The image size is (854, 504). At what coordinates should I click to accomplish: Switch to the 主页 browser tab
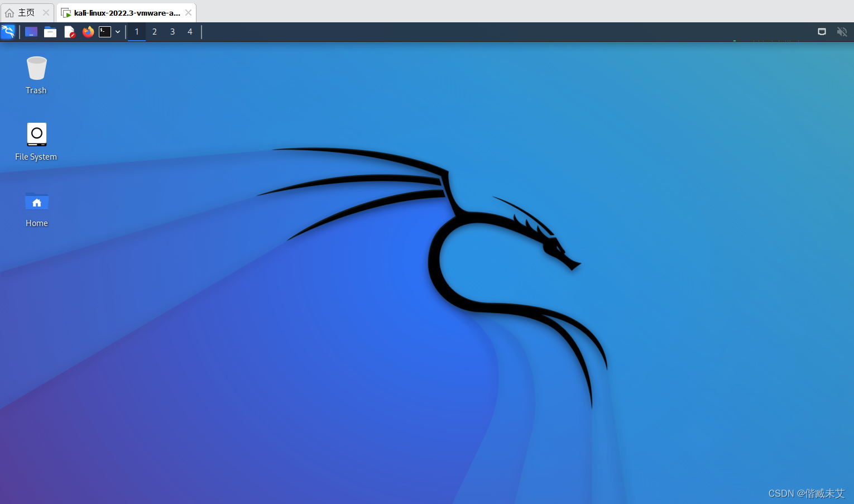(x=25, y=12)
